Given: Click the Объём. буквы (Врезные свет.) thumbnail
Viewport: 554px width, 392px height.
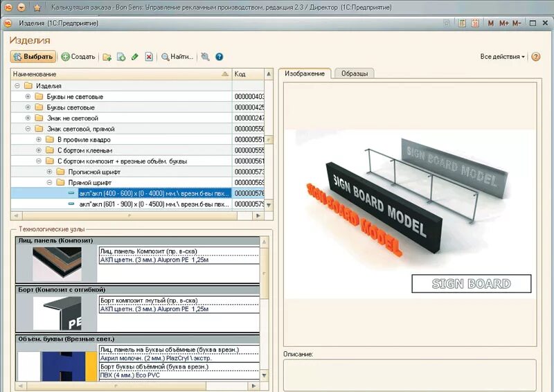Looking at the screenshot, I should coord(57,366).
